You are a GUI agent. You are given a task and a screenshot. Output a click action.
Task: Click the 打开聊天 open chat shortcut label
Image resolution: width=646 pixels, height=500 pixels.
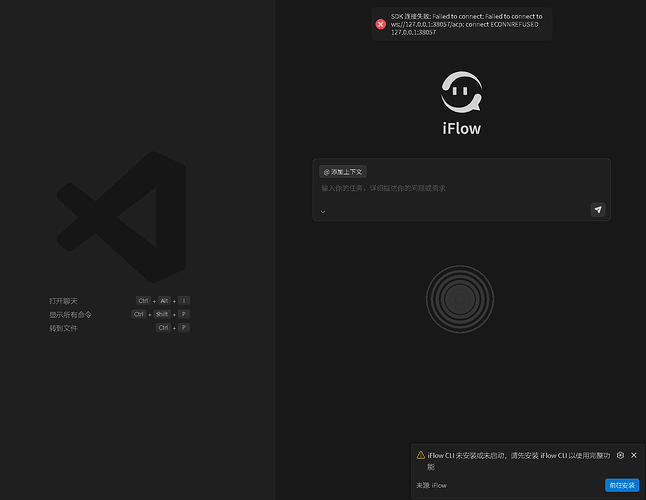pos(63,300)
